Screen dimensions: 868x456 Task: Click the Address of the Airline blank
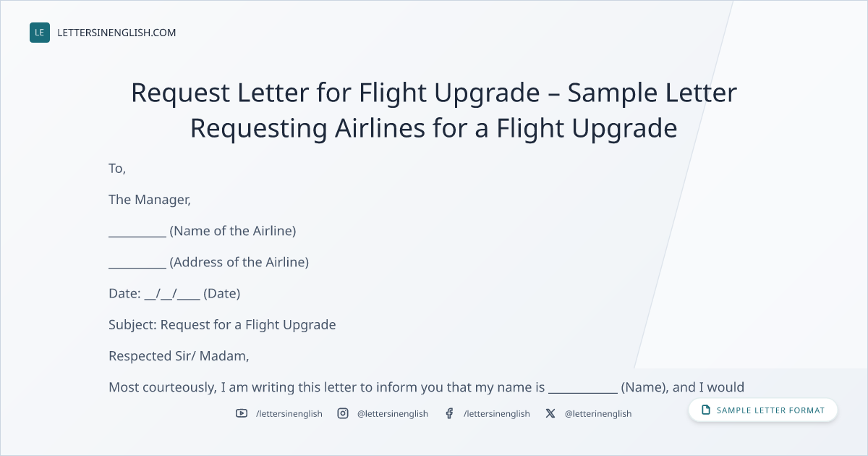pos(137,263)
